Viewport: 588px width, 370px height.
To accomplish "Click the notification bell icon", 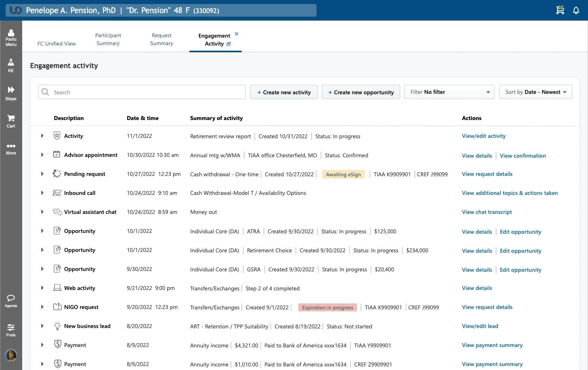I will 576,10.
